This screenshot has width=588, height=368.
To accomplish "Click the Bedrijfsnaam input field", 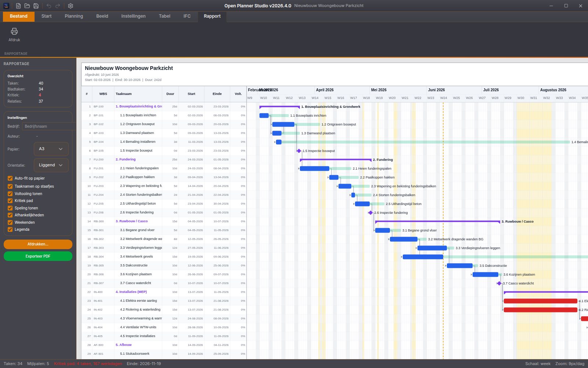I will (49, 126).
